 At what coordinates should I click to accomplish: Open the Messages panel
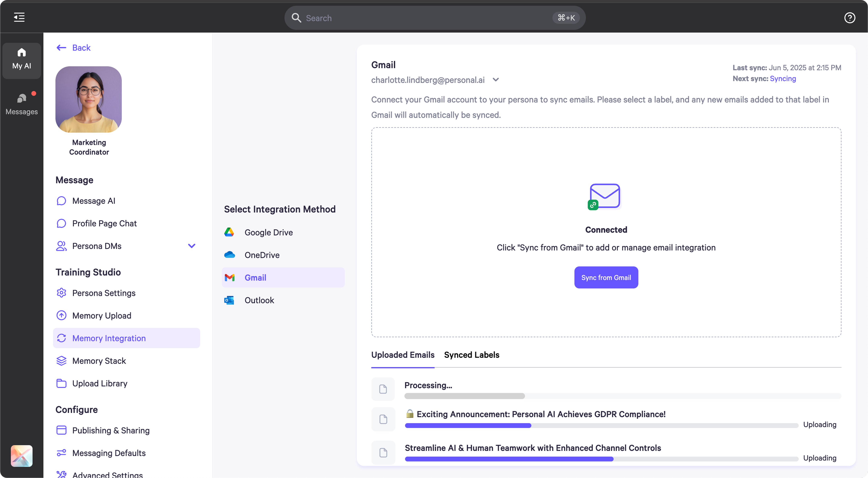coord(21,103)
